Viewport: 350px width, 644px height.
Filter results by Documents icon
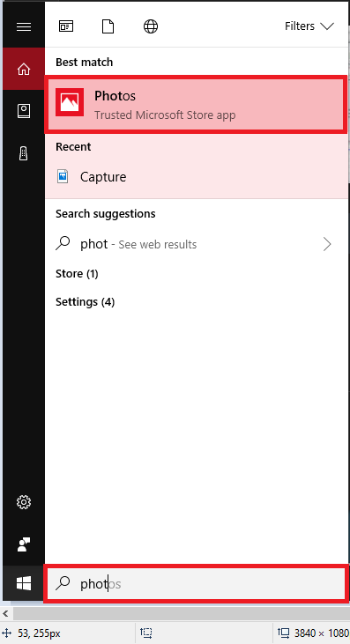pyautogui.click(x=108, y=26)
